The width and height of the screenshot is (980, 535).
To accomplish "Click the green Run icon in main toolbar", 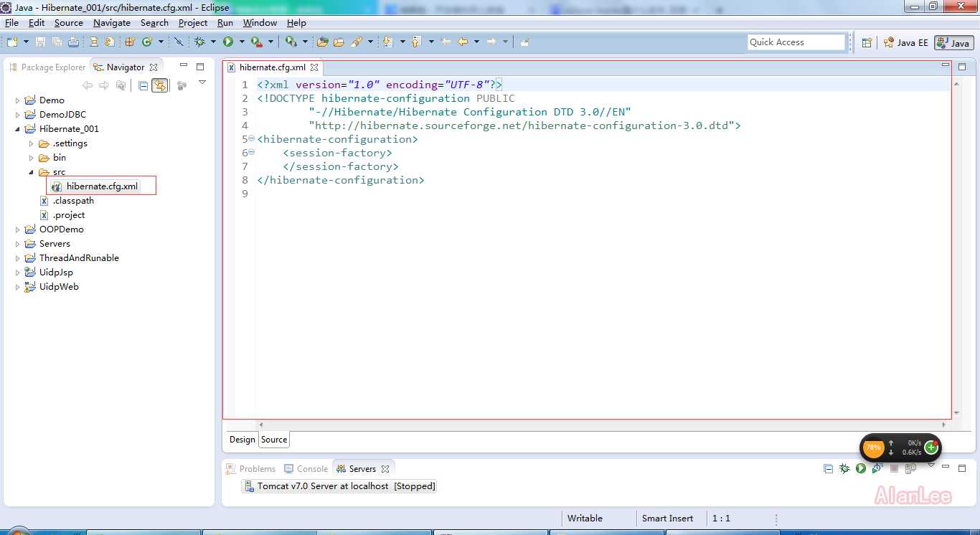I will click(228, 42).
